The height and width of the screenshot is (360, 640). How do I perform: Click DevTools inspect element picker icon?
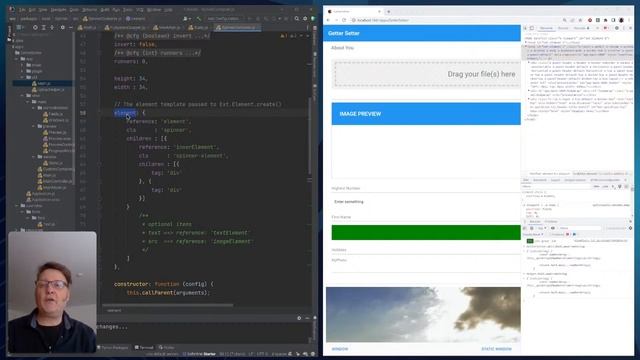(526, 28)
